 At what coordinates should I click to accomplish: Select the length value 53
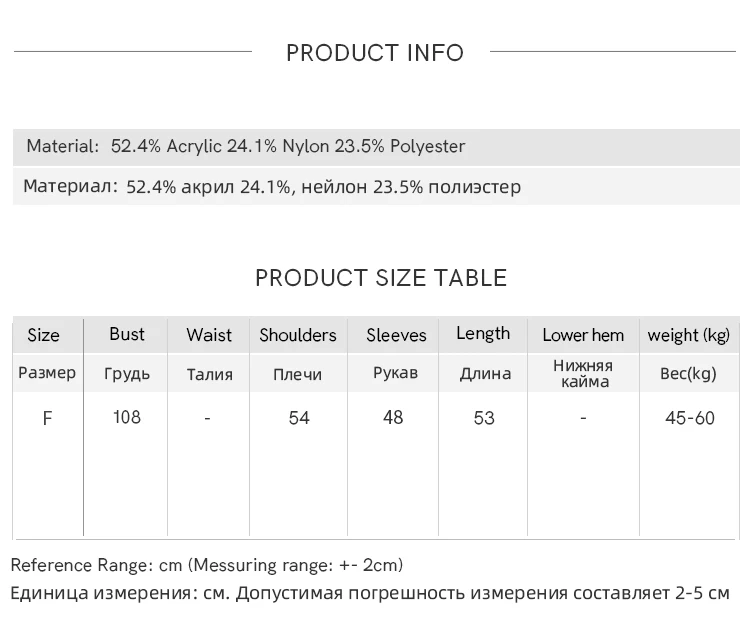484,418
